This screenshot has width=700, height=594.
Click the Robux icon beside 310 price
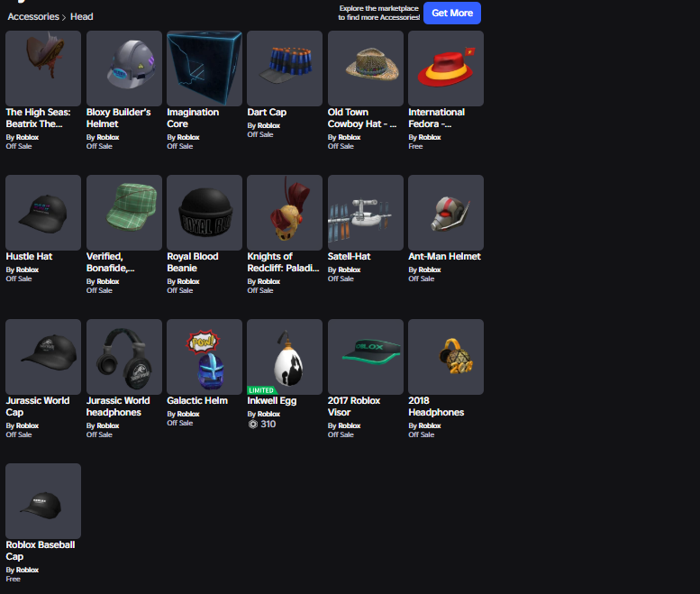(253, 425)
